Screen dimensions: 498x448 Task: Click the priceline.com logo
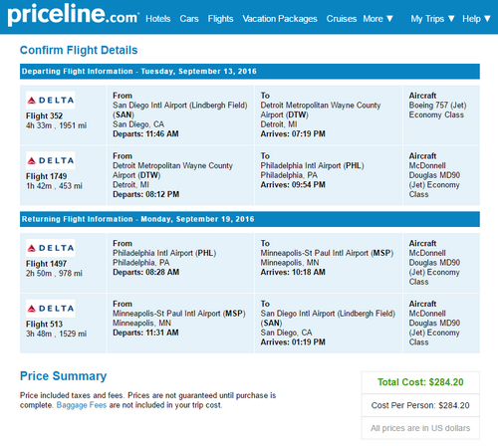[x=73, y=15]
